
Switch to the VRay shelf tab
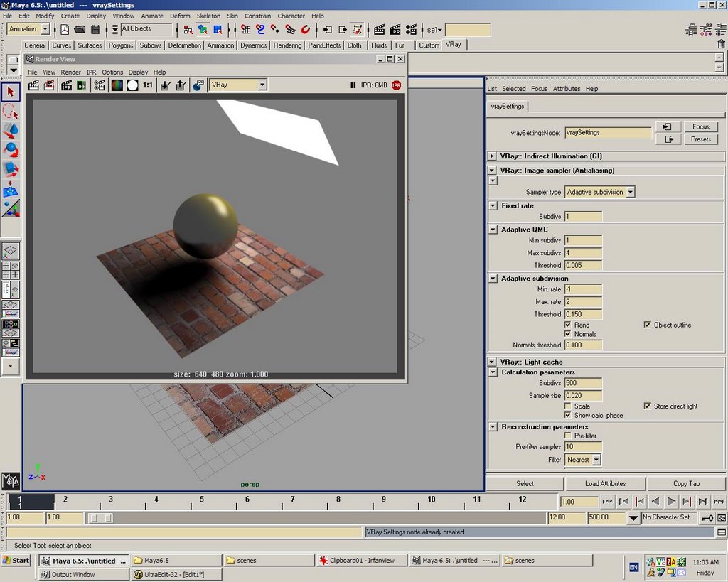click(x=453, y=45)
